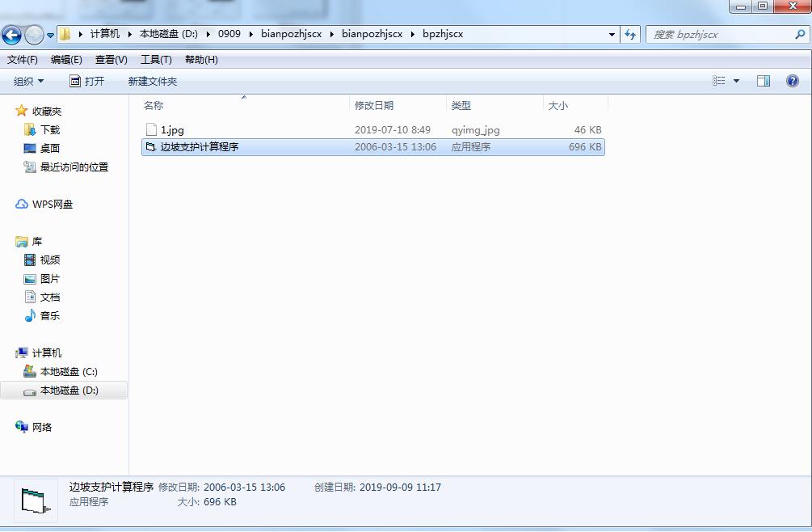The image size is (812, 532).
Task: Click 46 KB size of 1.jpg
Action: (587, 129)
